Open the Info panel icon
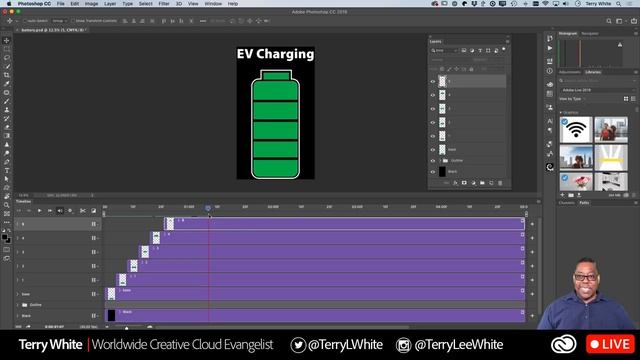Image resolution: width=640 pixels, height=360 pixels. point(550,71)
